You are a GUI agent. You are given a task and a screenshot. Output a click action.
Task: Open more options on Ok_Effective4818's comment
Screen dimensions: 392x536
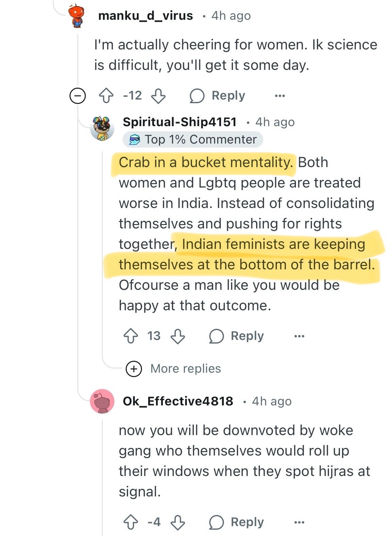tap(299, 522)
